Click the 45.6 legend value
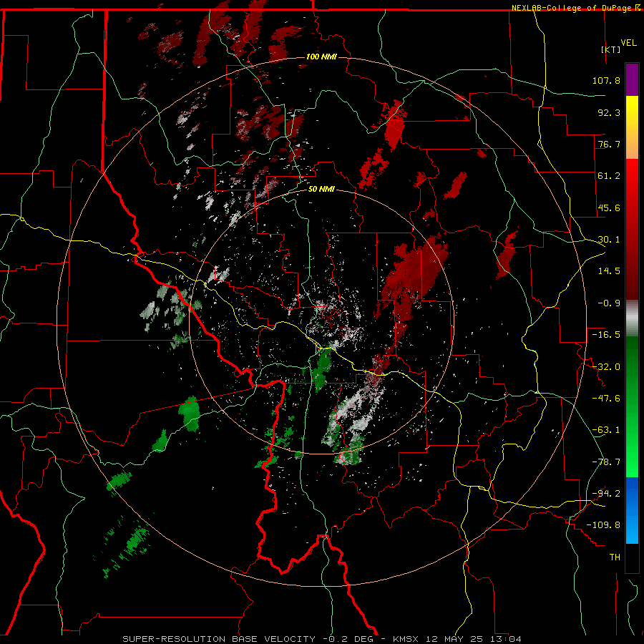This screenshot has width=644, height=644. pyautogui.click(x=609, y=208)
